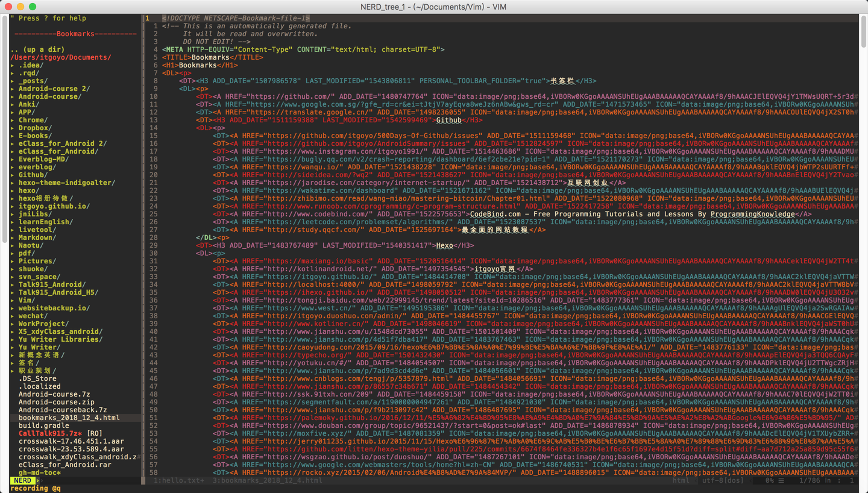Open the E-books/ folder entry
868x493 pixels.
point(35,136)
